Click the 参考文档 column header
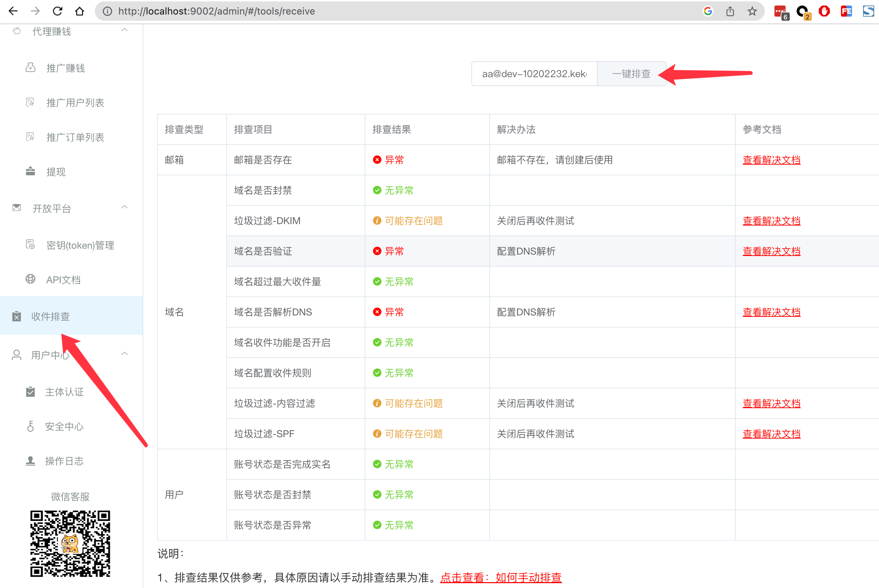 coord(807,129)
